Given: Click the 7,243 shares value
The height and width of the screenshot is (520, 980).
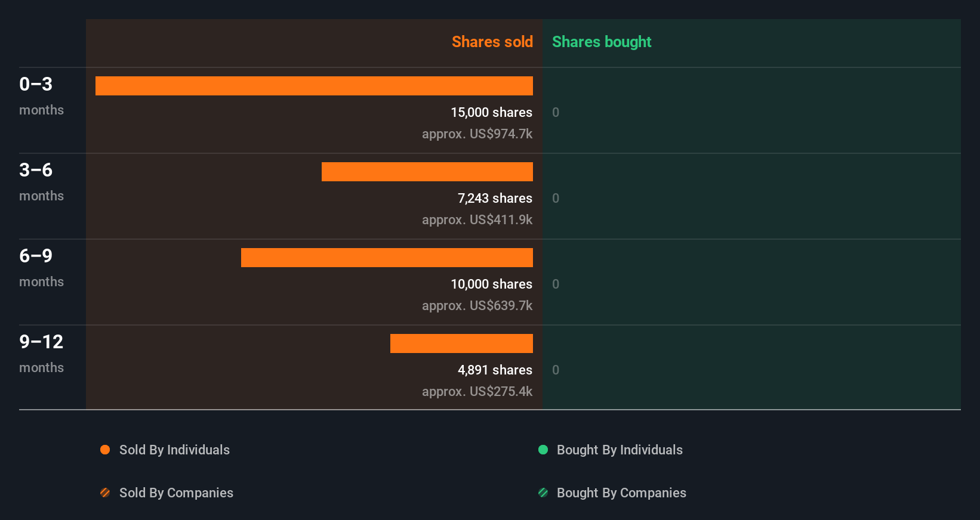Looking at the screenshot, I should [495, 198].
